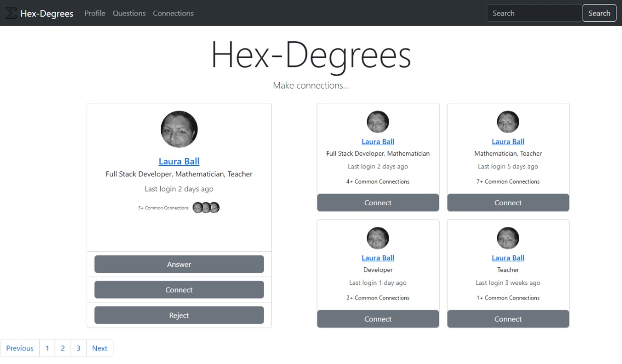
Task: Click the last common connection avatar
Action: point(214,207)
